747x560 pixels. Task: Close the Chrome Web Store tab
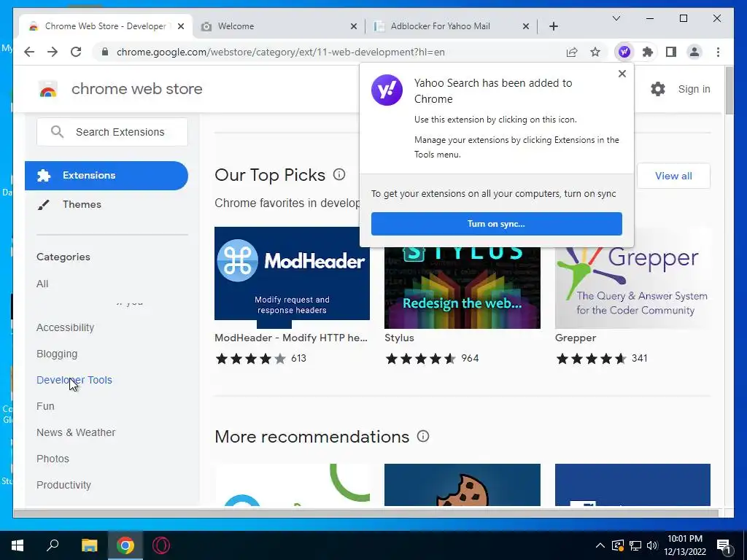point(181,26)
